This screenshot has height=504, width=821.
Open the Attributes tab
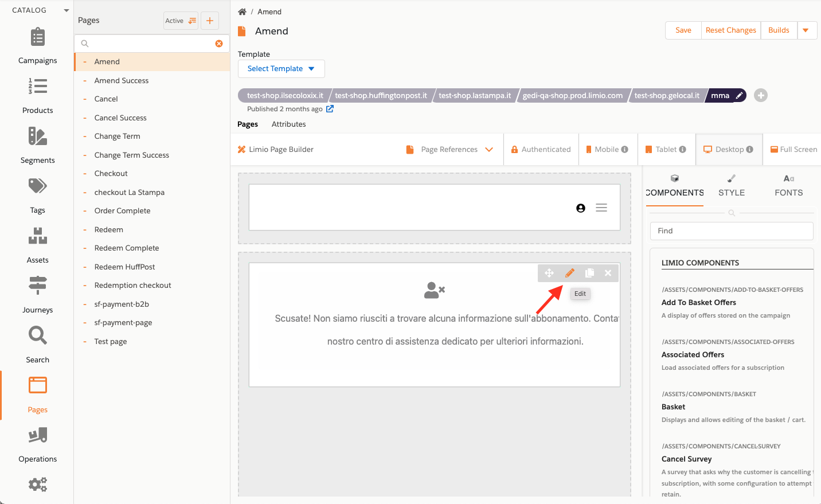click(288, 124)
